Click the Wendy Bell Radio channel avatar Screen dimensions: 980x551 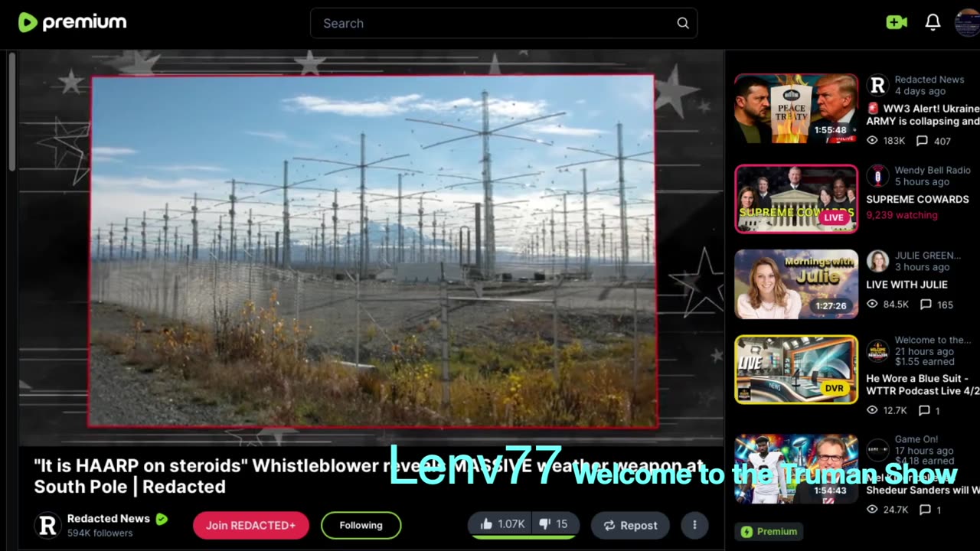878,175
